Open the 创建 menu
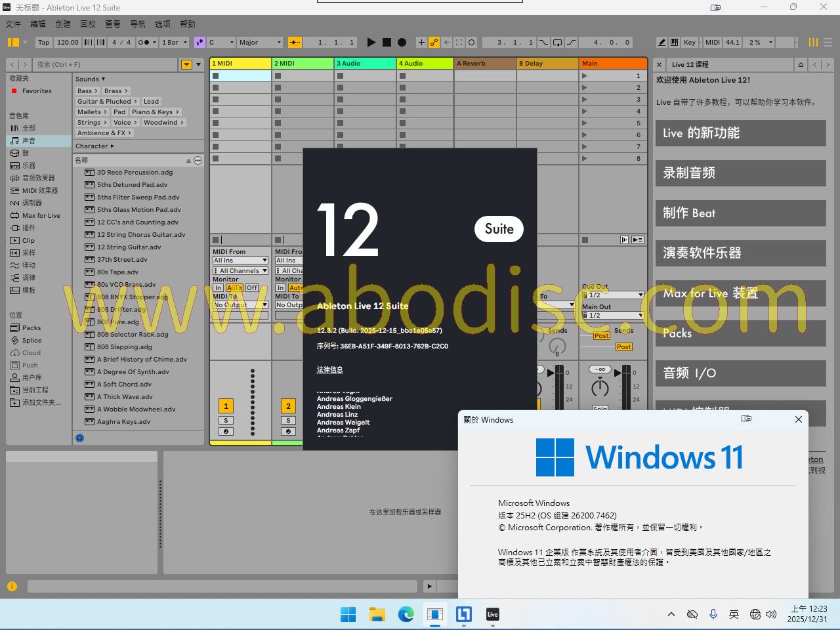 pyautogui.click(x=63, y=24)
